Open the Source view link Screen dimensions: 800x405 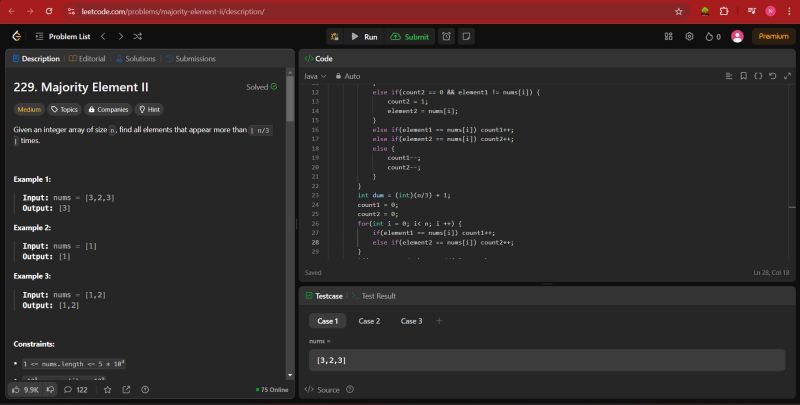point(322,390)
